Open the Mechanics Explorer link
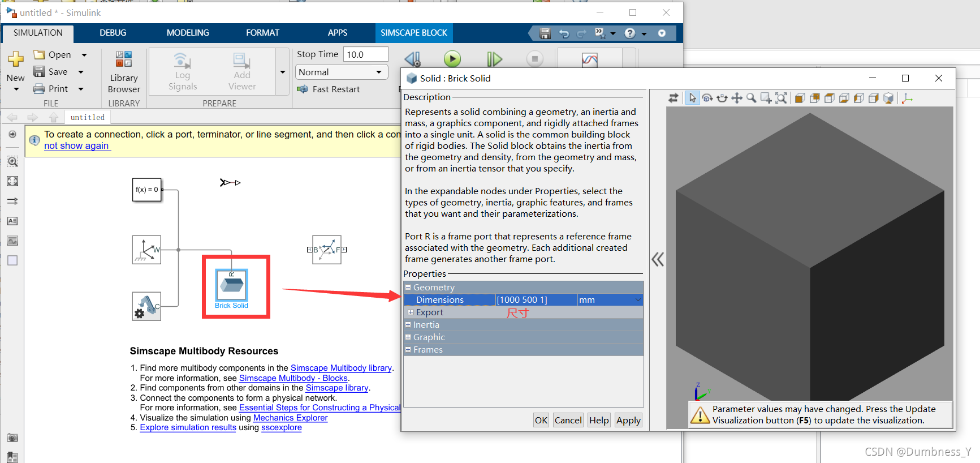Viewport: 980px width, 463px height. pos(290,418)
